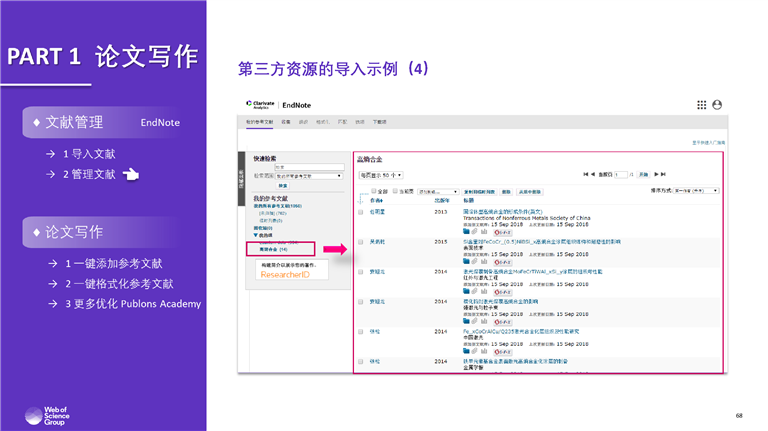Click folder icon of the 2015 reference
Viewport: 768px width, 431px height.
466,261
